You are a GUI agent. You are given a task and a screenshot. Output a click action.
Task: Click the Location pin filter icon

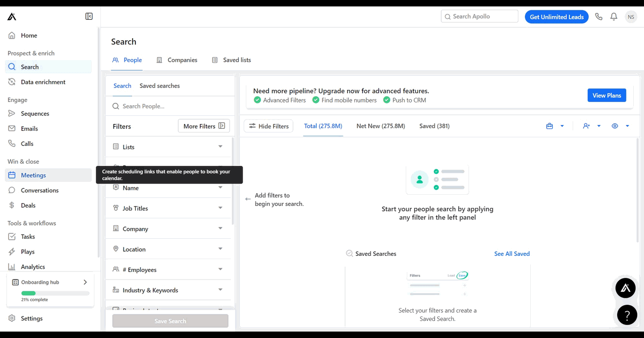[116, 249]
